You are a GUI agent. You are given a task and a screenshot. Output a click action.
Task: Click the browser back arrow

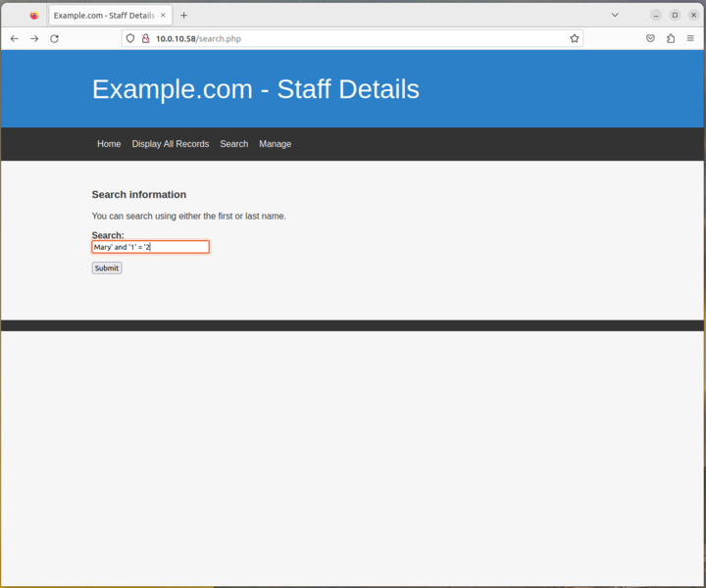tap(14, 38)
